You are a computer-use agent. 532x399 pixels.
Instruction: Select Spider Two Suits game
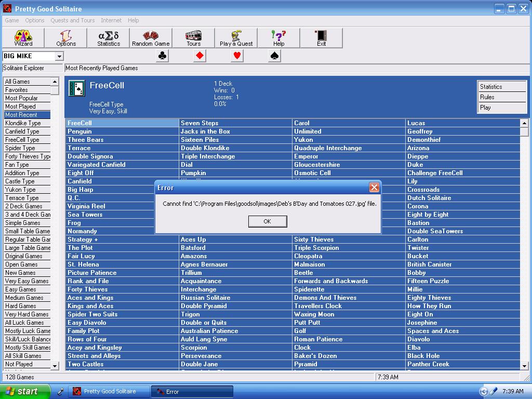[122, 314]
